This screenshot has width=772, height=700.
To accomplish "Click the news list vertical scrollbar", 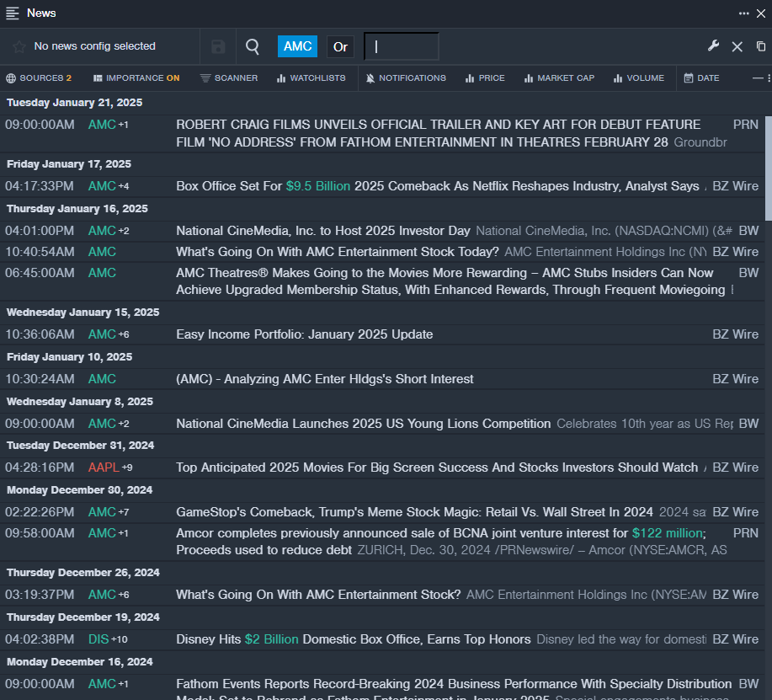I will point(768,168).
